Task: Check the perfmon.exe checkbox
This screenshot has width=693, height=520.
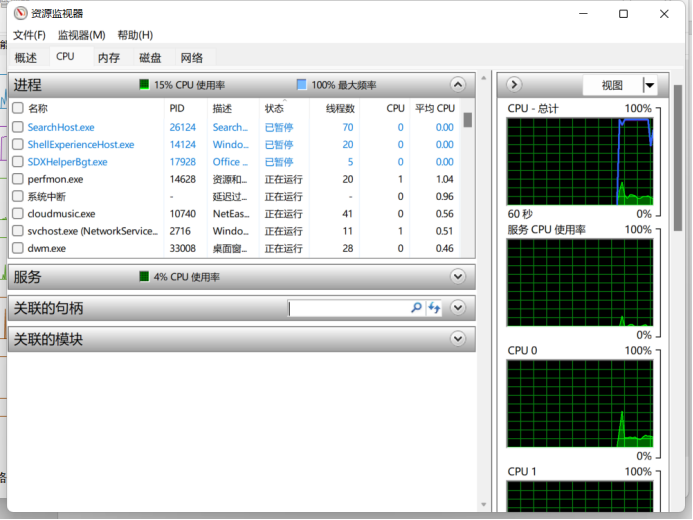Action: click(x=18, y=179)
